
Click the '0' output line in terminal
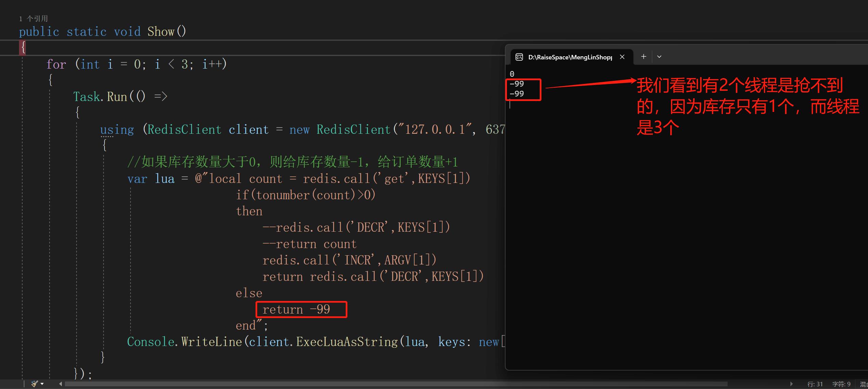pyautogui.click(x=512, y=74)
